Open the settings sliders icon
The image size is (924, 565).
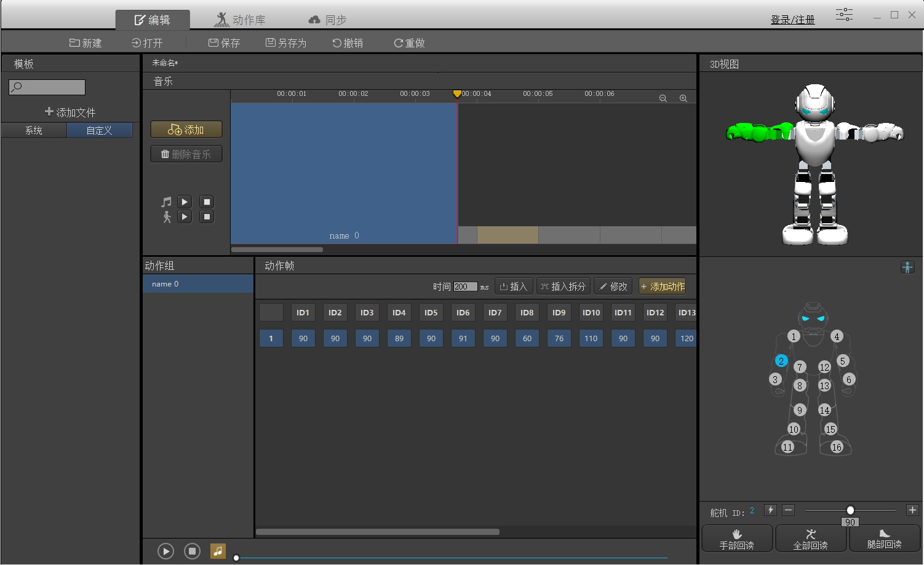[844, 14]
